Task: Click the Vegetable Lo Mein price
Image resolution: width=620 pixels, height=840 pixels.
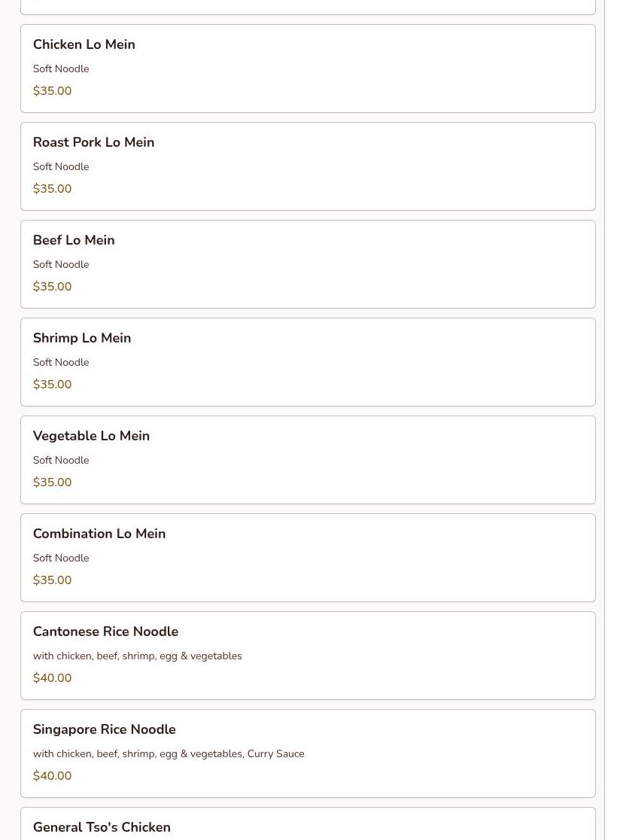Action: pos(52,482)
